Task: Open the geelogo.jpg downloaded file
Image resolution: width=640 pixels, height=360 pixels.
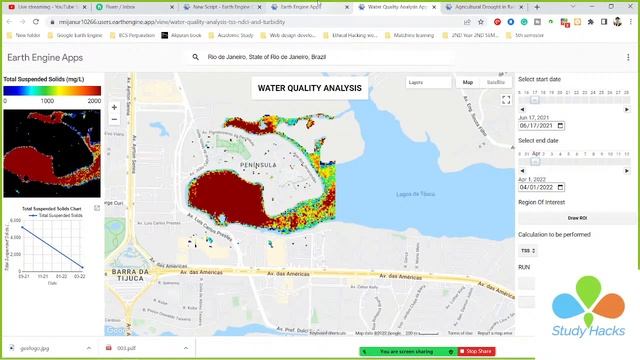Action: [x=35, y=348]
